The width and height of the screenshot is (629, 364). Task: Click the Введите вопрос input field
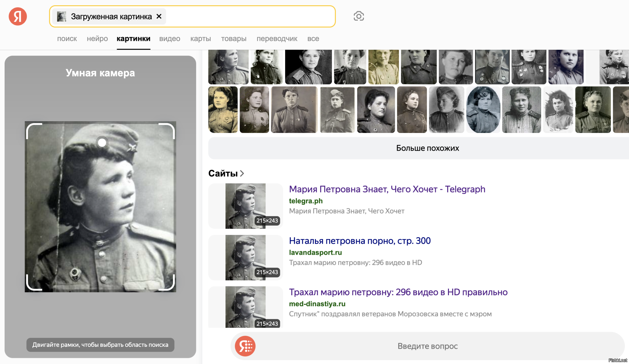tap(427, 346)
